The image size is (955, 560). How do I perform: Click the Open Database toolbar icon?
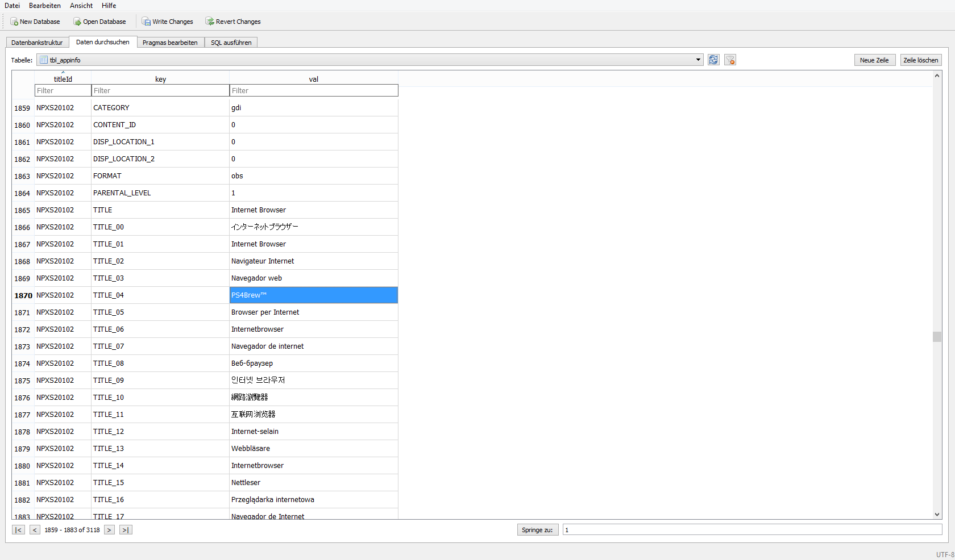coord(77,22)
